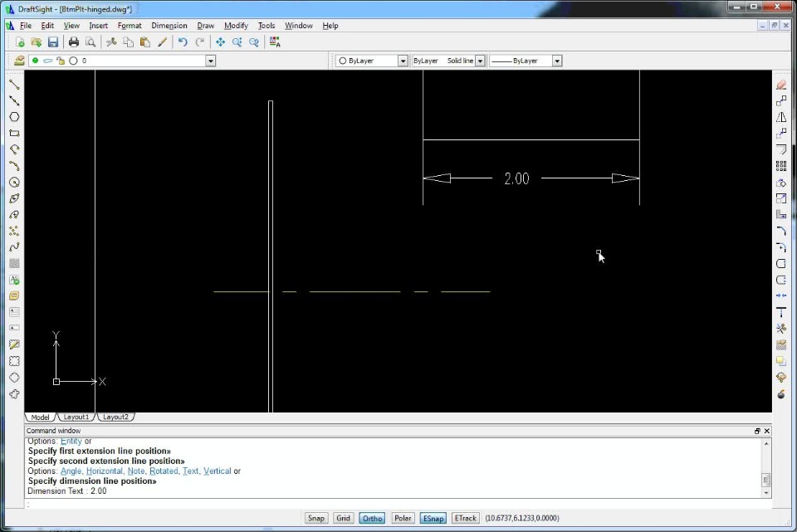
Task: Select the Fillet tool
Action: coord(781,232)
